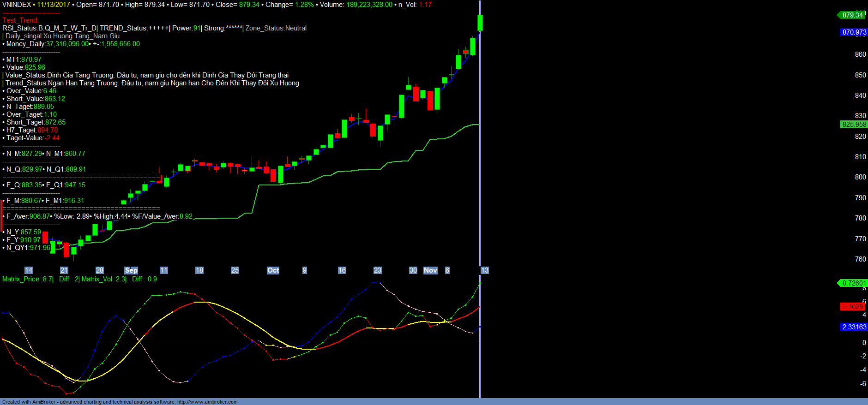Image resolution: width=868 pixels, height=405 pixels.
Task: Select the Zone_Status:Neutral text
Action: [276, 28]
